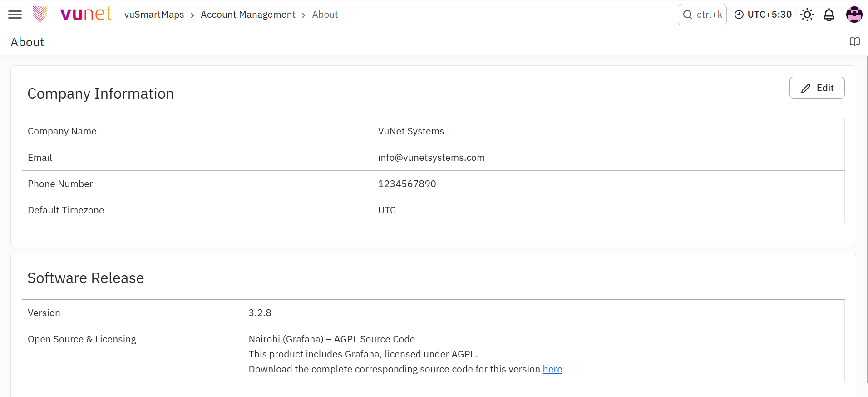Go to vuSmartMaps breadcrumb

(x=154, y=15)
